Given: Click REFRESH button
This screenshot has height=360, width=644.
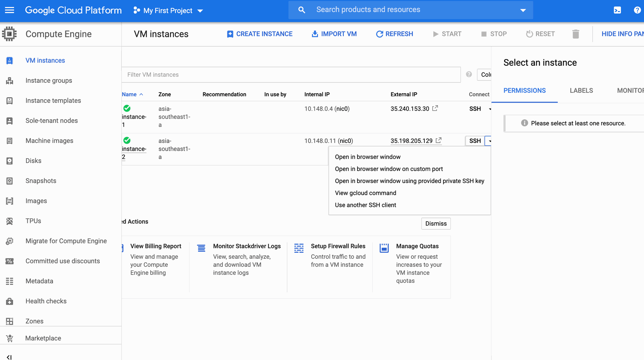Looking at the screenshot, I should (x=394, y=34).
